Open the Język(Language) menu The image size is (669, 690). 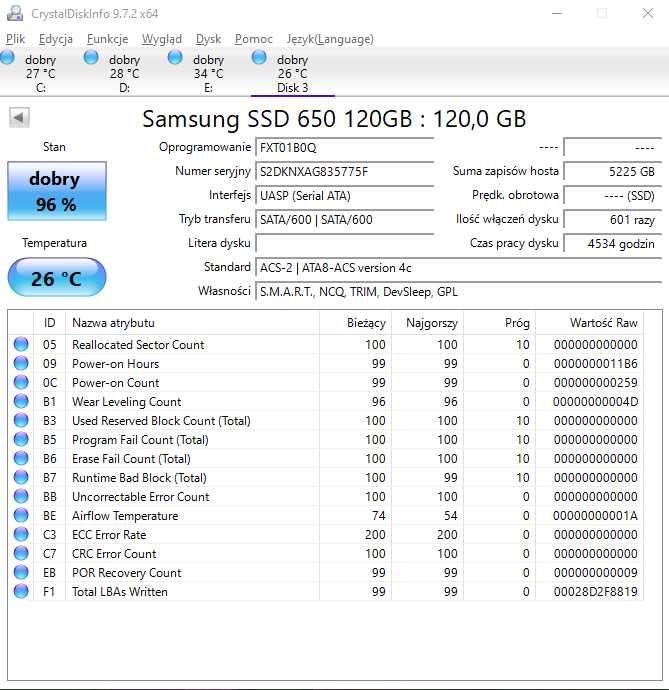pos(330,39)
